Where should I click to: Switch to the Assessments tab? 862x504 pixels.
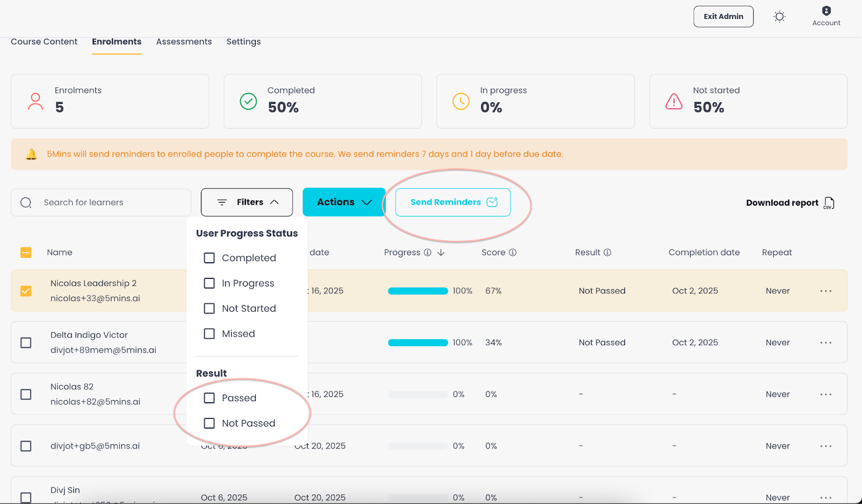(184, 42)
